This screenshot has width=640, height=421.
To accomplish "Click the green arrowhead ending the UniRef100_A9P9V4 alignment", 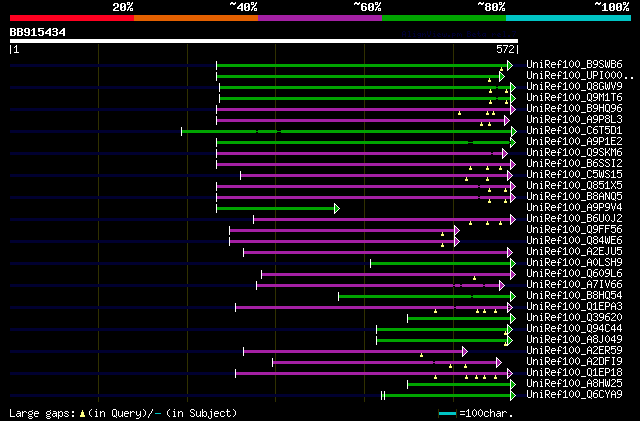I will [x=337, y=209].
